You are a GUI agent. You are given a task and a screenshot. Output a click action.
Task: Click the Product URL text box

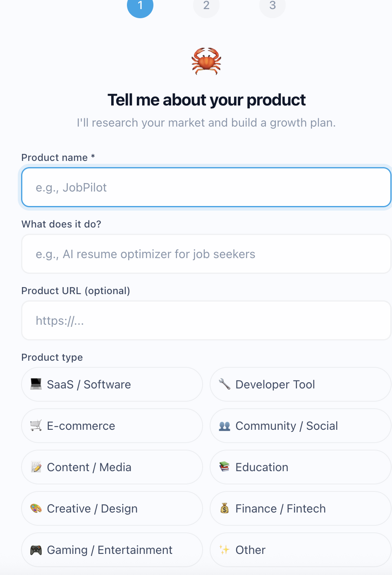206,321
